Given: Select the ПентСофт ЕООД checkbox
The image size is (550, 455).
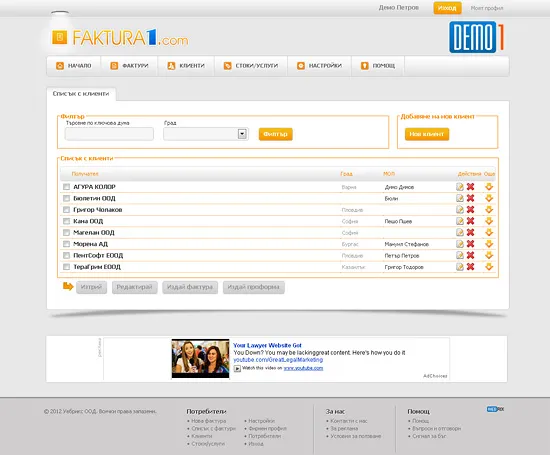Looking at the screenshot, I should pyautogui.click(x=66, y=255).
